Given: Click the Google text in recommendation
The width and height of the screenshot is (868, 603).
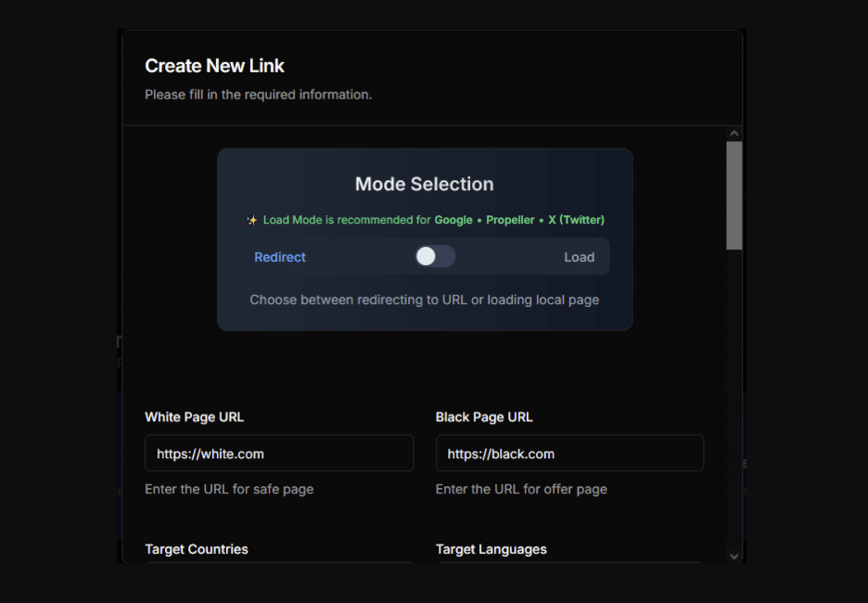Looking at the screenshot, I should (x=453, y=220).
